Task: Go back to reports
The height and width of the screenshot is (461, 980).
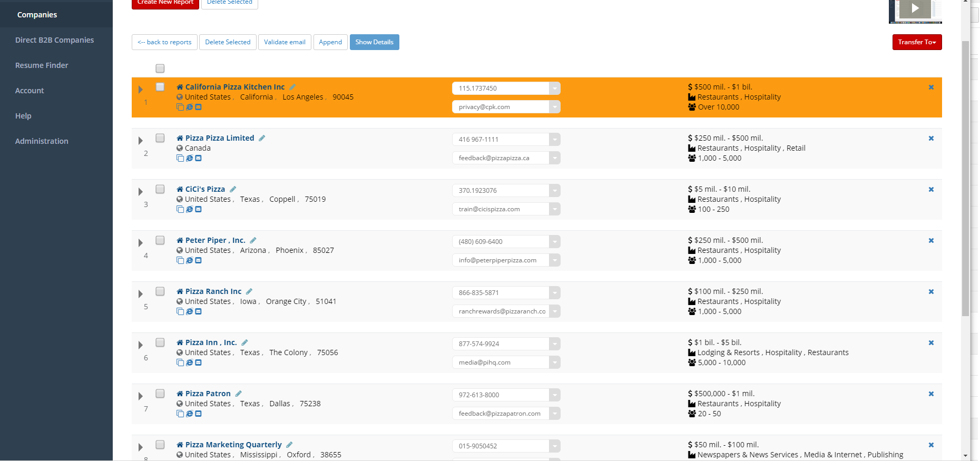Action: (164, 42)
